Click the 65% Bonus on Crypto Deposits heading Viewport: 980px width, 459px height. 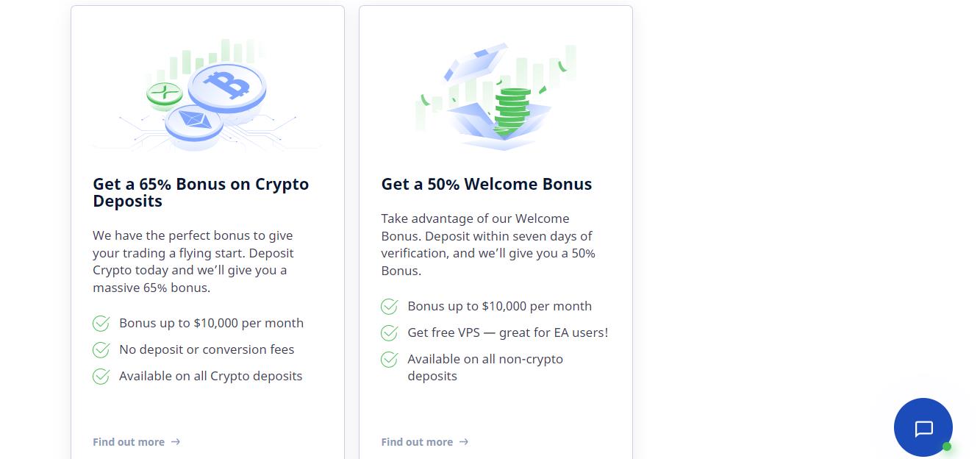coord(201,192)
